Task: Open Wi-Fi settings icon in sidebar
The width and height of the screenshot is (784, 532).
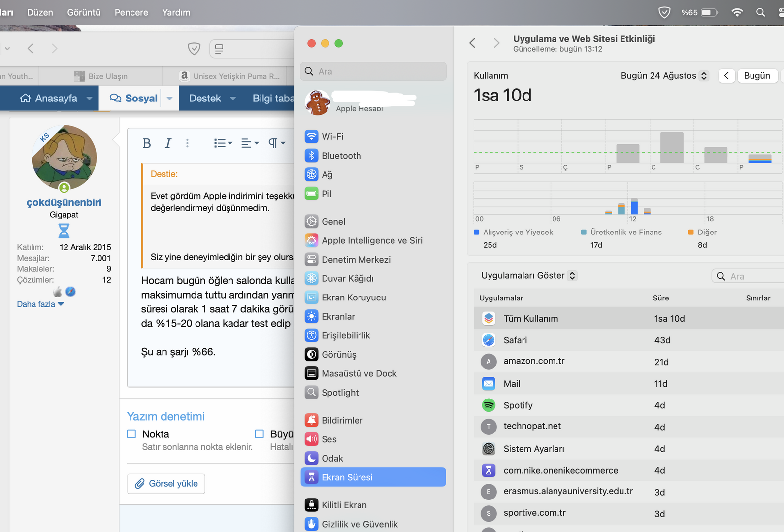Action: point(311,136)
